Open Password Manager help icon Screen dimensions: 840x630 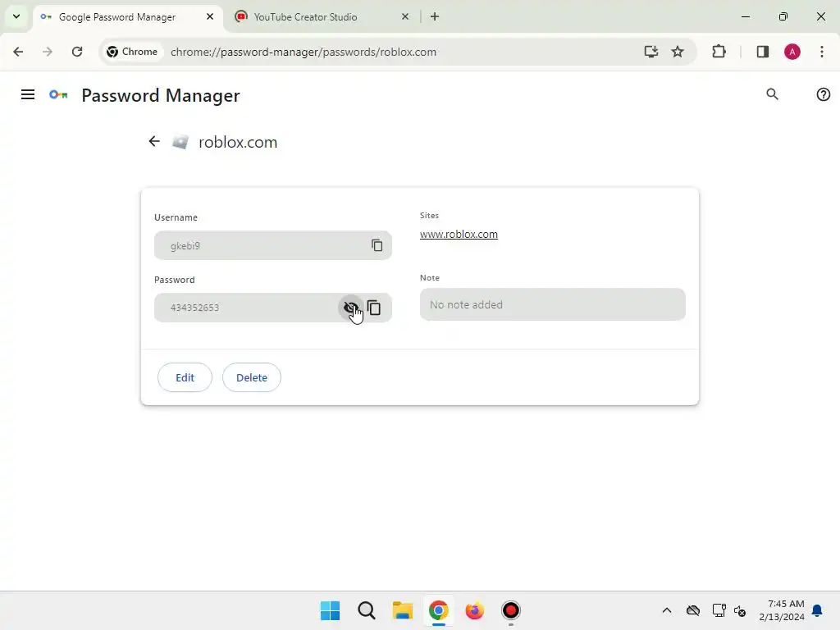[x=823, y=94]
